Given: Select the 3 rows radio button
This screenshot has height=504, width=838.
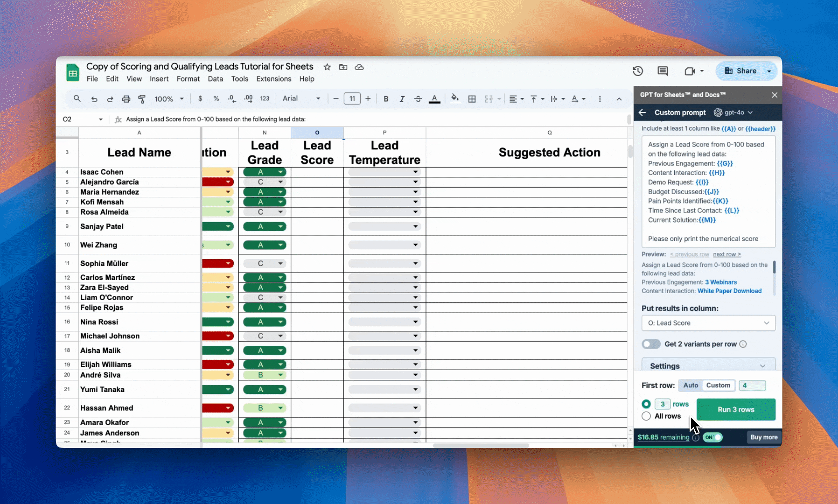Looking at the screenshot, I should pyautogui.click(x=646, y=404).
